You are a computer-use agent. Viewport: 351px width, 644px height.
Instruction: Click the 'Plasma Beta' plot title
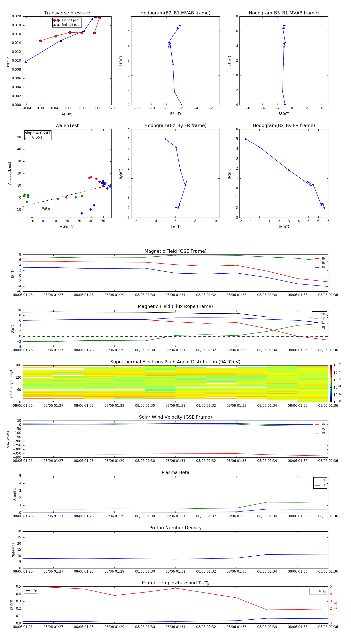click(x=175, y=472)
